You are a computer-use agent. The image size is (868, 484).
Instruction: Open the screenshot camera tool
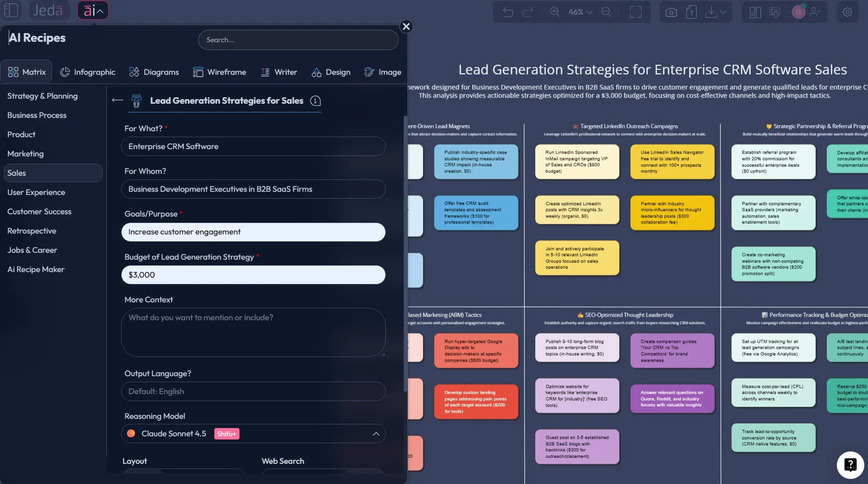coord(671,11)
